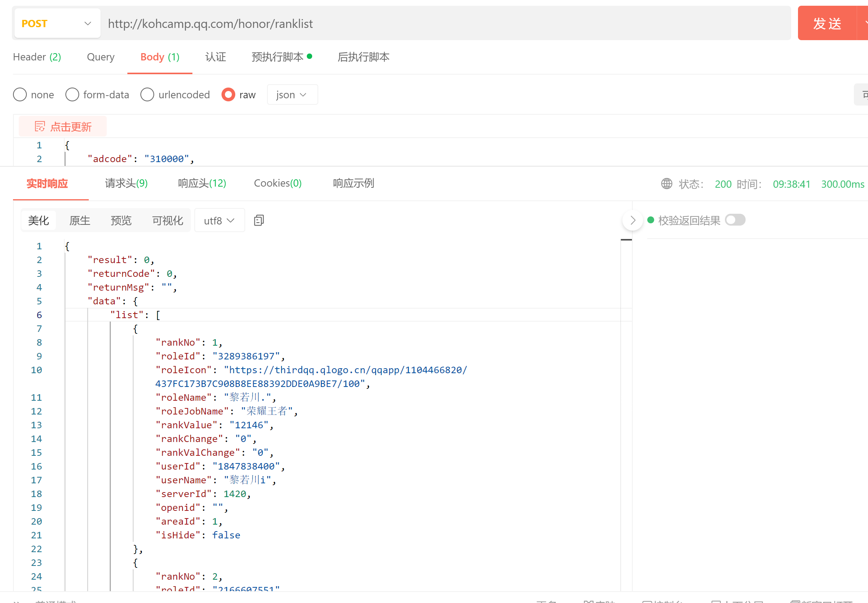This screenshot has width=868, height=603.
Task: Click the globe icon next to the status label
Action: 666,184
